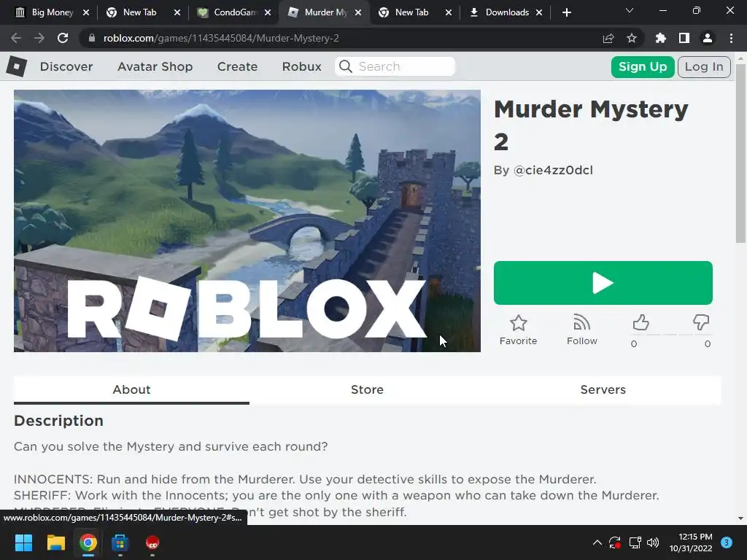Open a new browser tab
The height and width of the screenshot is (560, 747).
(566, 12)
